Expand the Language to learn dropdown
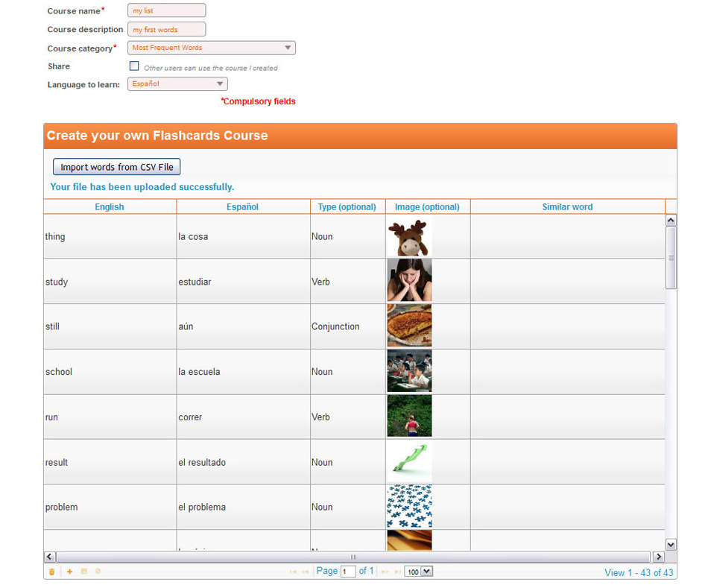Image resolution: width=708 pixels, height=588 pixels. coord(177,84)
